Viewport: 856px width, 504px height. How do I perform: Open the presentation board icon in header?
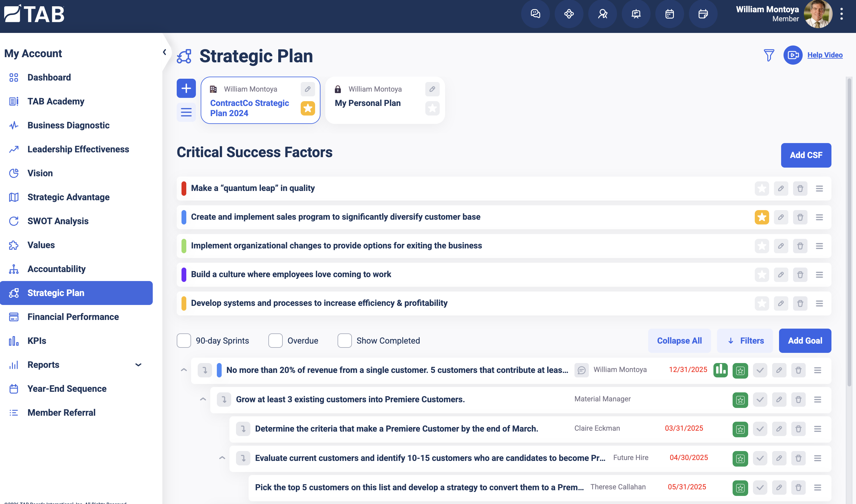[x=636, y=14]
